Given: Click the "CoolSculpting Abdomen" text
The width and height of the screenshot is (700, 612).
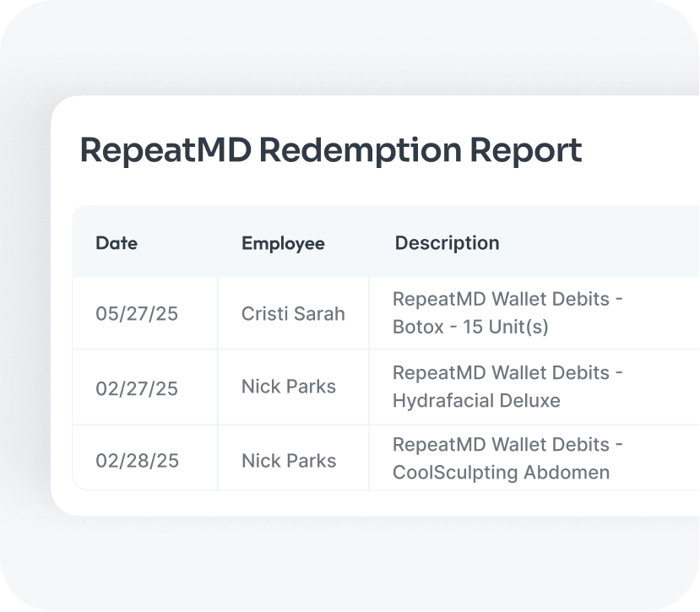Looking at the screenshot, I should click(x=501, y=473).
